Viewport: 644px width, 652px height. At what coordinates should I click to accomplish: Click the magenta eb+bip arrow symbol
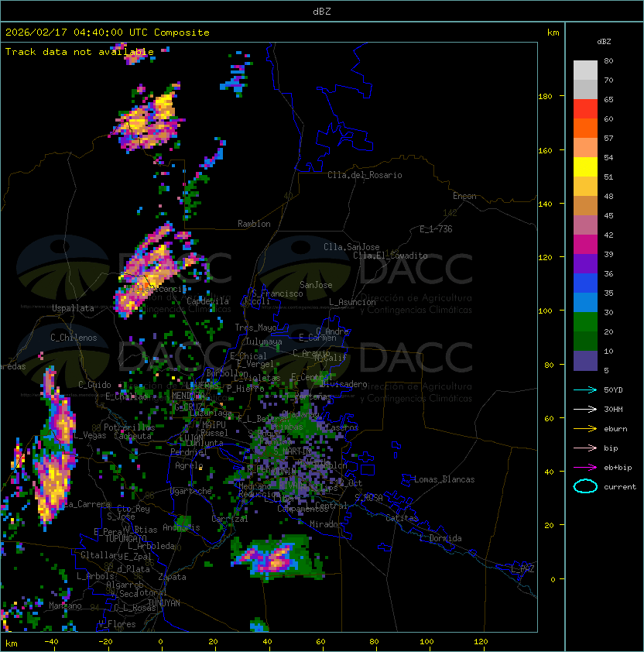[x=585, y=468]
